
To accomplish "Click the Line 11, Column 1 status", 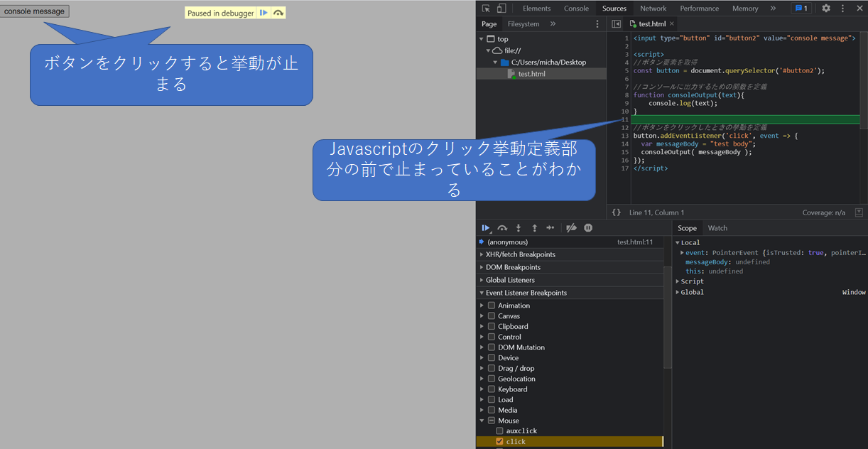I will [656, 212].
